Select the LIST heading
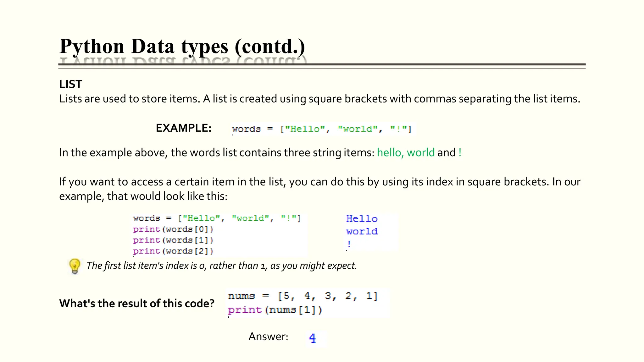This screenshot has width=644, height=362. coord(71,84)
